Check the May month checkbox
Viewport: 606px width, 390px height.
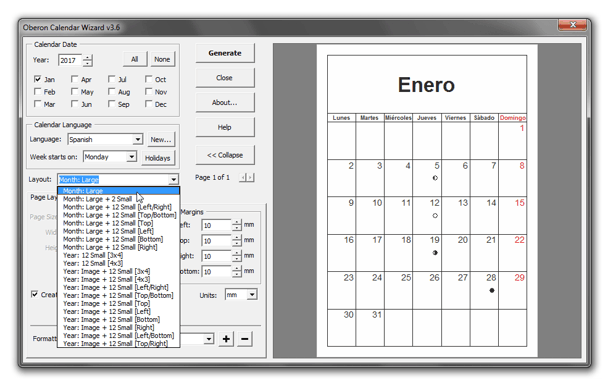75,92
